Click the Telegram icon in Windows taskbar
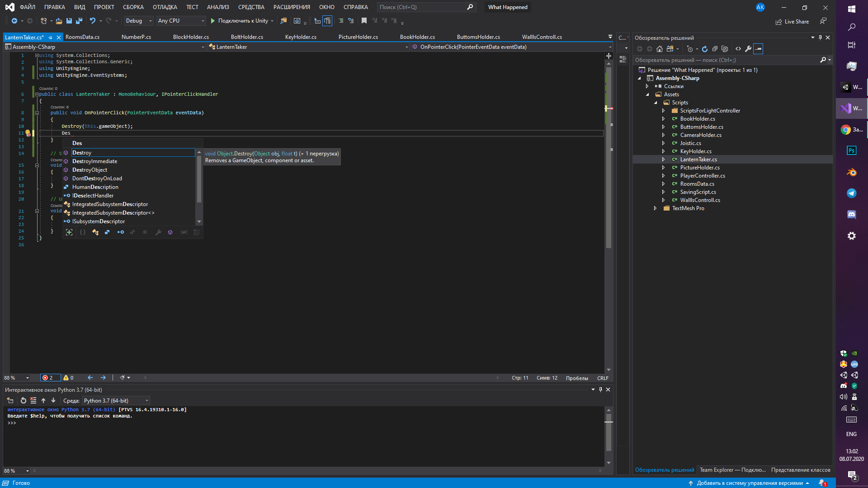Image resolution: width=868 pixels, height=488 pixels. click(x=852, y=193)
